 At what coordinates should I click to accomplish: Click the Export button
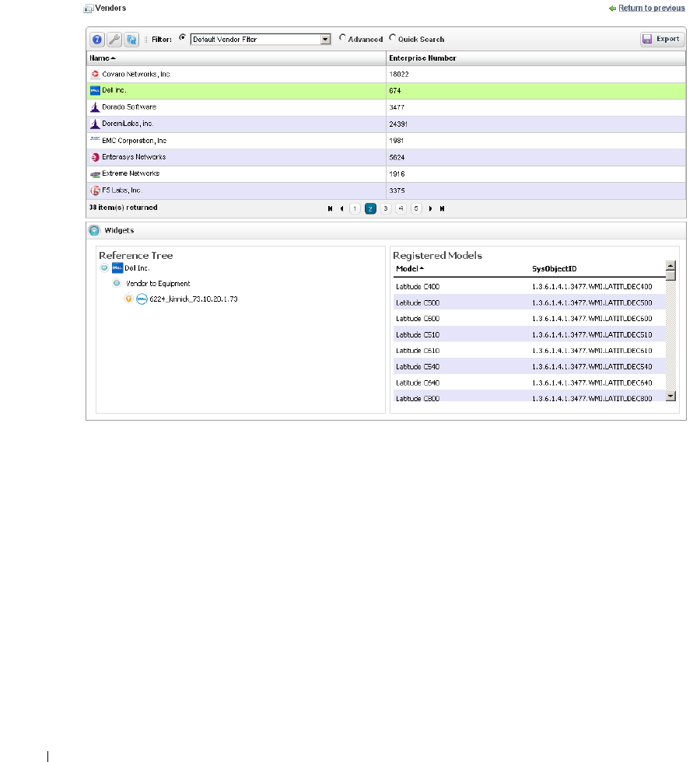click(x=662, y=40)
